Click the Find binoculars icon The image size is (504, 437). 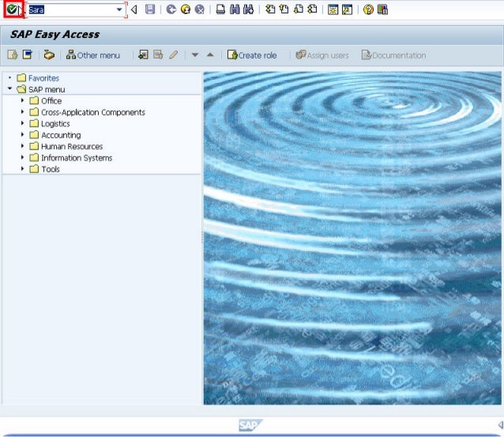pos(235,9)
